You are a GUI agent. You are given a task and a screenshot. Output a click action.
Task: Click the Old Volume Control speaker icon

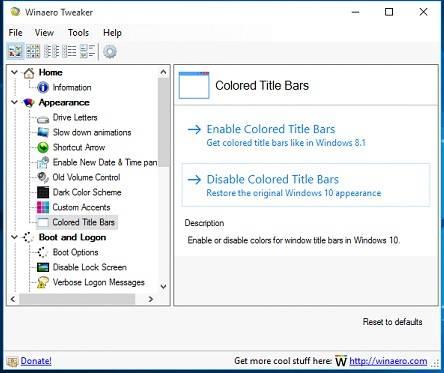(43, 177)
